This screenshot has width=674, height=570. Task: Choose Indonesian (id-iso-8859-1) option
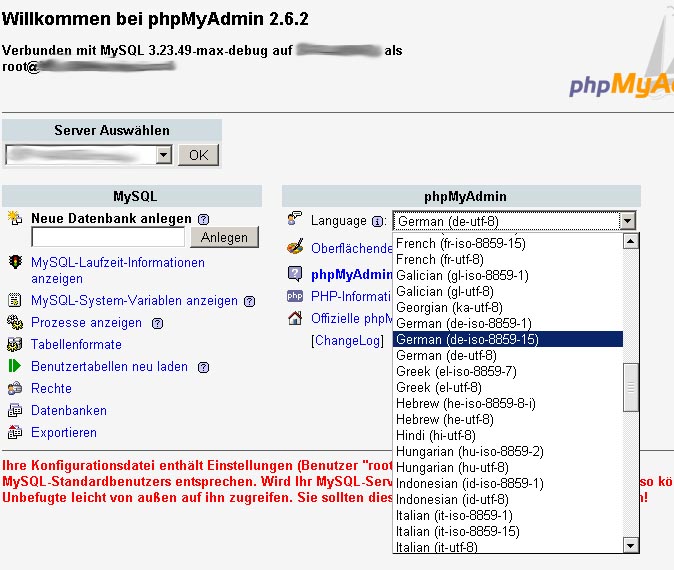point(508,483)
